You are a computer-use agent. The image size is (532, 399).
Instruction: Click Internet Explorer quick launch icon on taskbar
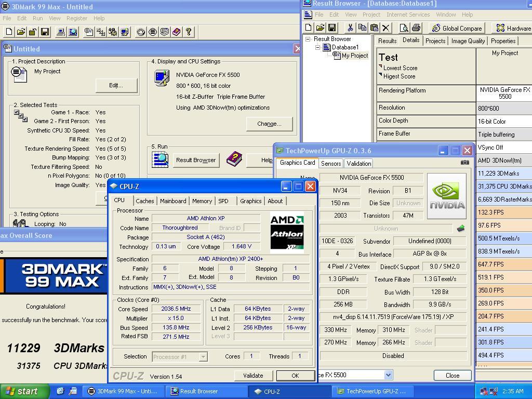[60, 391]
